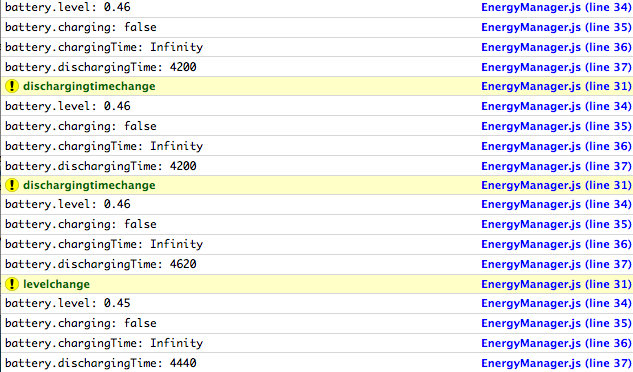Select battery.charging: false entry below level 0.45

coord(81,323)
